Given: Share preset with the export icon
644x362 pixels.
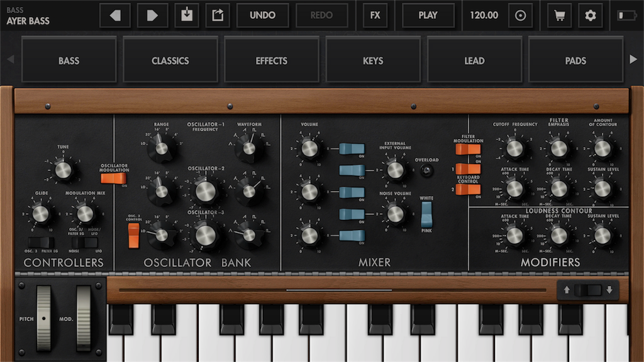Looking at the screenshot, I should click(218, 16).
